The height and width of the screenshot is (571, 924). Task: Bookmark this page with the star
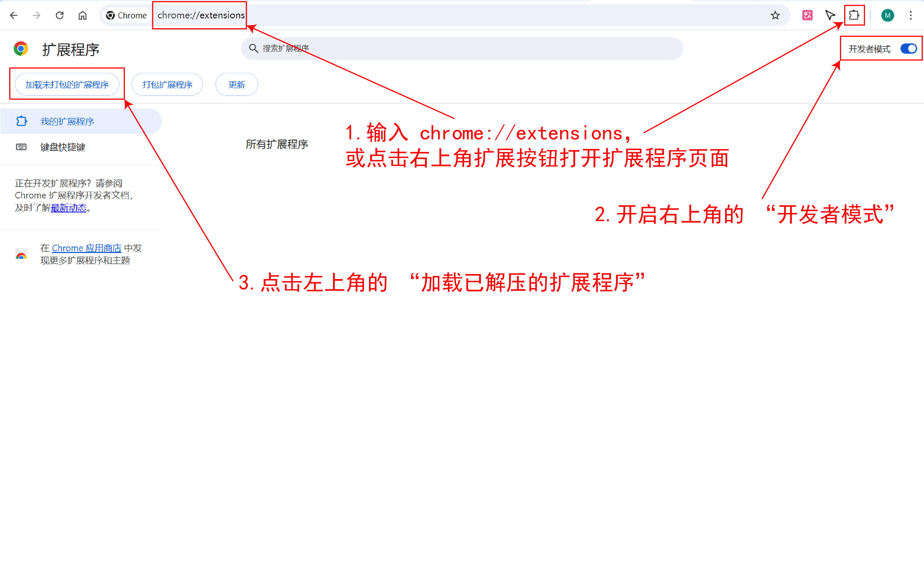(775, 16)
